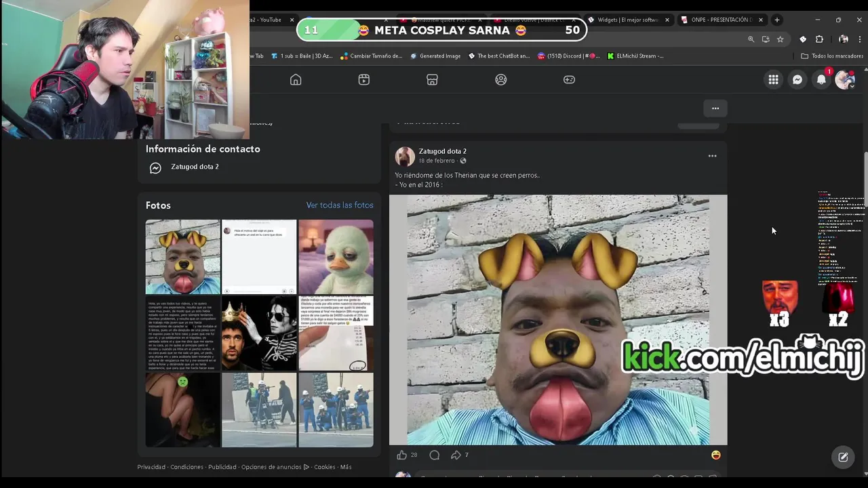This screenshot has width=868, height=488.
Task: Click the install app icon in address bar
Action: tap(766, 39)
